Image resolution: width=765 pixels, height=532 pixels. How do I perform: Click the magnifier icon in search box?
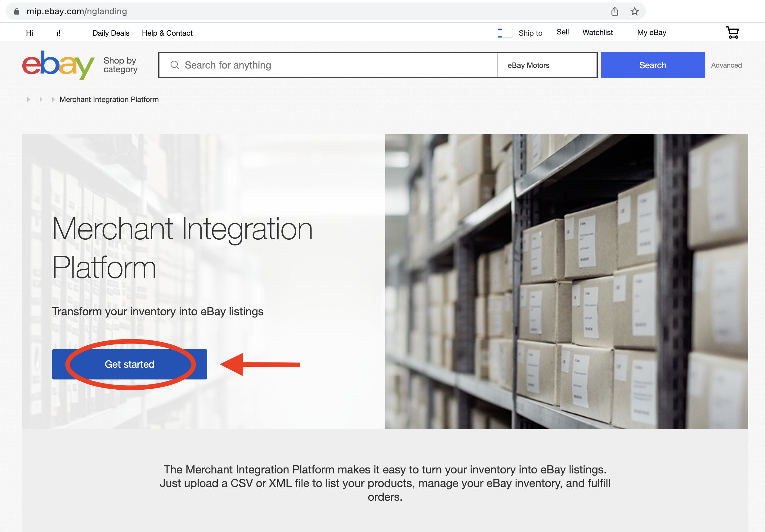[175, 65]
